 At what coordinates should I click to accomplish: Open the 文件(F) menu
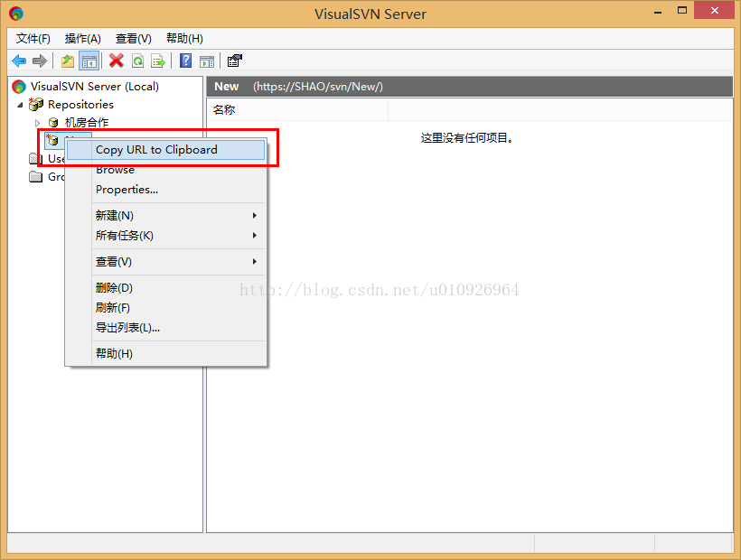(33, 38)
